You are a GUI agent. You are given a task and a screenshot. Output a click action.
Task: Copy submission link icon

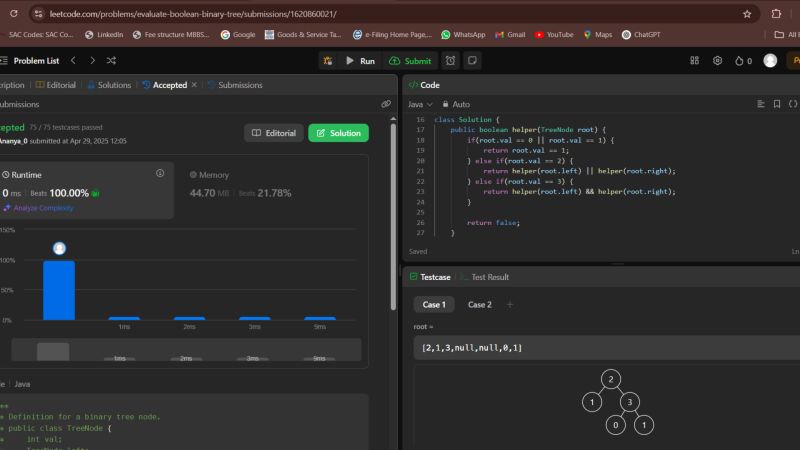386,104
